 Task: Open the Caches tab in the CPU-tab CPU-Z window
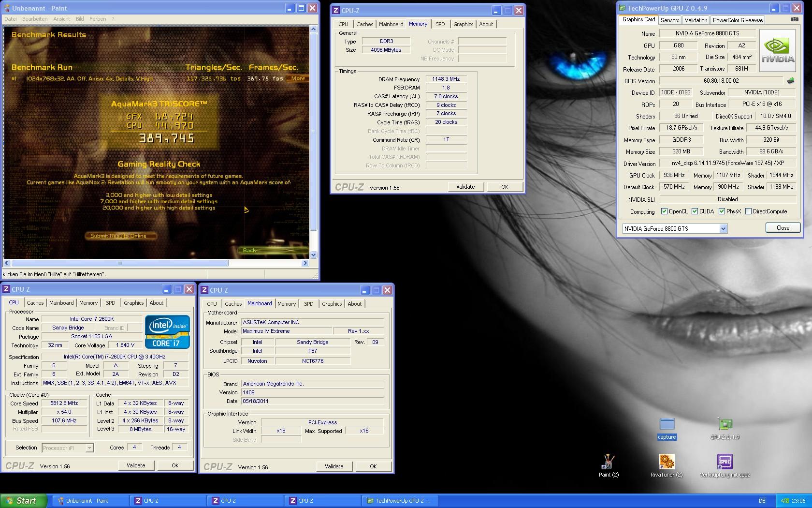[35, 303]
